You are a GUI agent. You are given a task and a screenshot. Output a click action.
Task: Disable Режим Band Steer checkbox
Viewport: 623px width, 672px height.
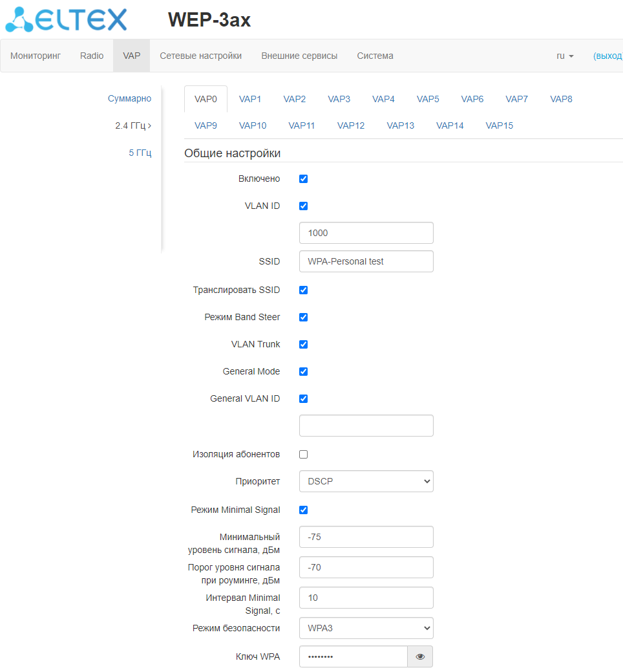[304, 317]
